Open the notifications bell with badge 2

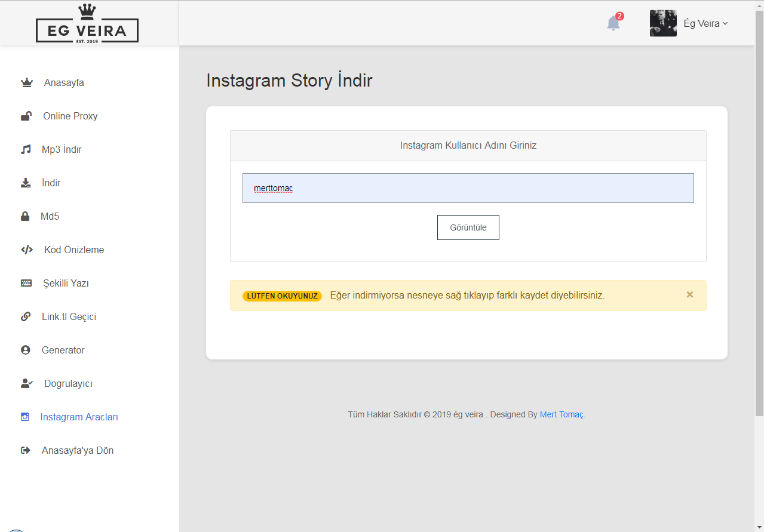[x=614, y=23]
